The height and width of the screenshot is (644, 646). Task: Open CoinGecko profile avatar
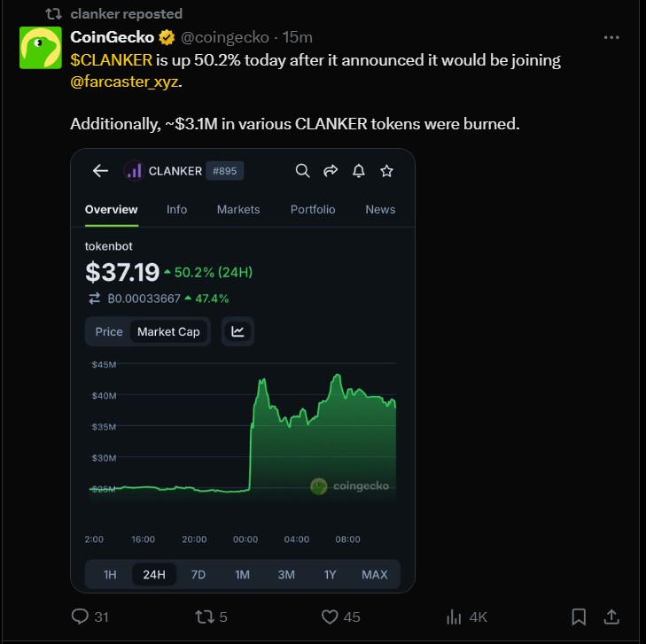click(41, 49)
